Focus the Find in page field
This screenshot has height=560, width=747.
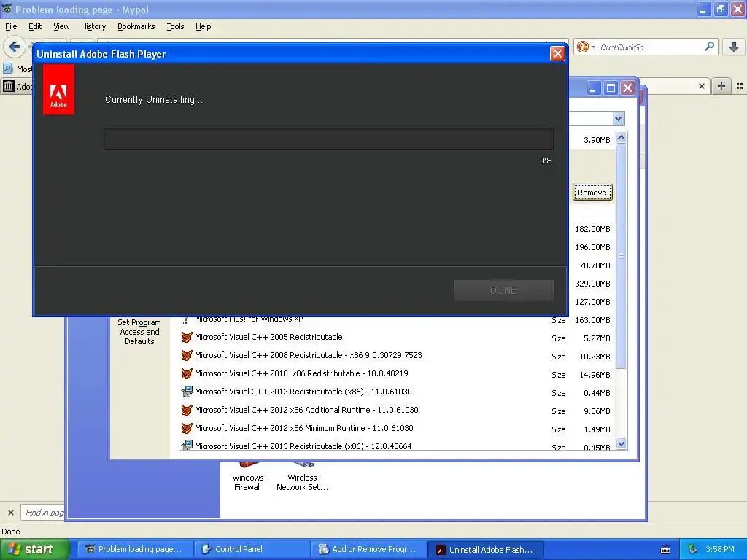(x=44, y=513)
